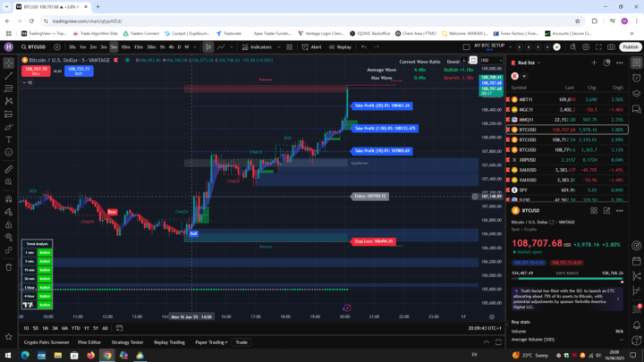Screen dimensions: 644x362
Task: Select XRPUSD row in watchlist
Action: pyautogui.click(x=567, y=160)
